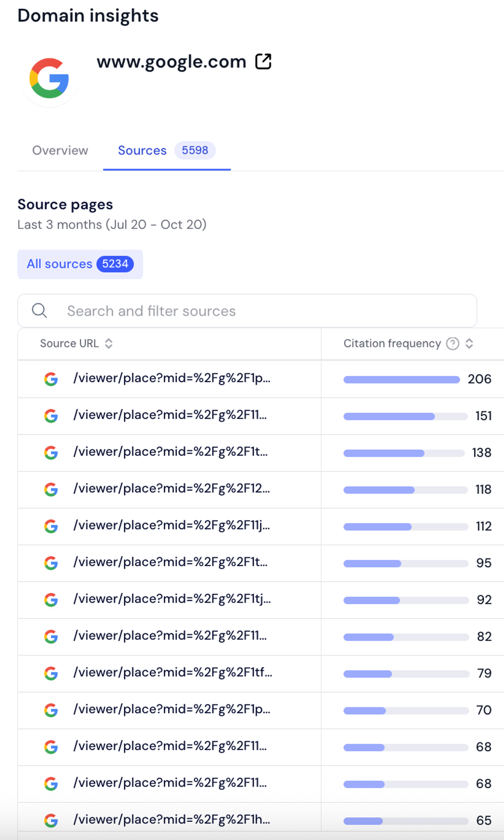Viewport: 504px width, 840px height.
Task: Sort by Citation frequency column arrows
Action: [469, 344]
